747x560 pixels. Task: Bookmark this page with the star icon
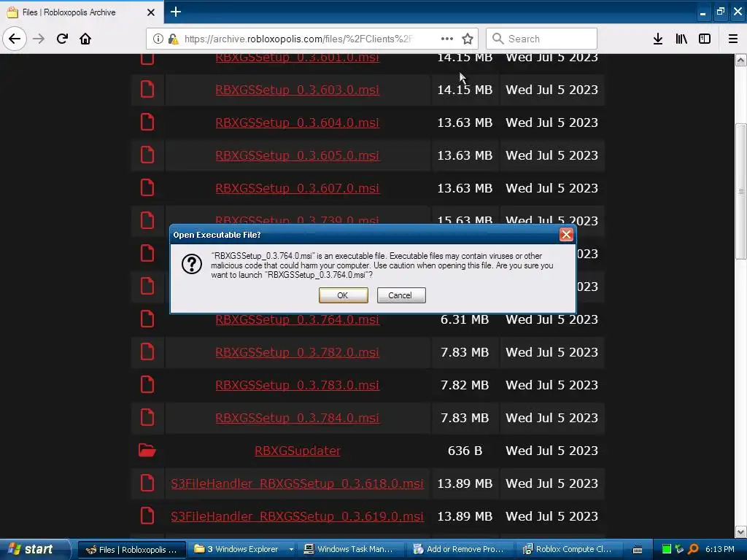tap(468, 39)
